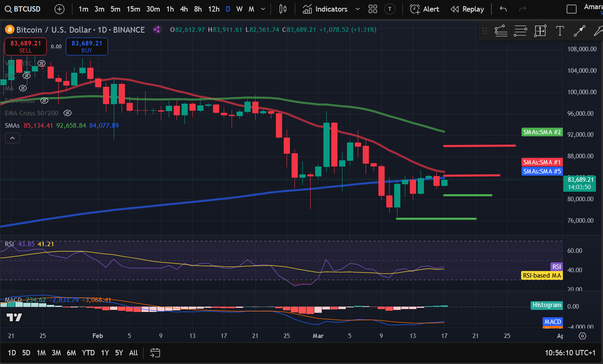Create a new Alert
Screen dimensions: 603x364
click(424, 9)
